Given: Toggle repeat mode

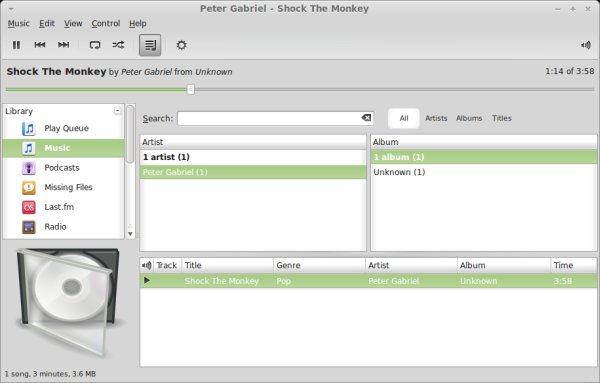Looking at the screenshot, I should point(95,45).
